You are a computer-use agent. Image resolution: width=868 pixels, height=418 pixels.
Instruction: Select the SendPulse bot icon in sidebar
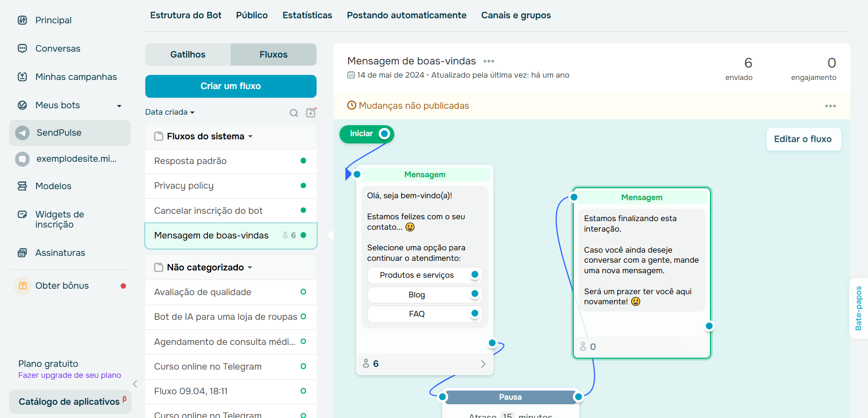(22, 132)
